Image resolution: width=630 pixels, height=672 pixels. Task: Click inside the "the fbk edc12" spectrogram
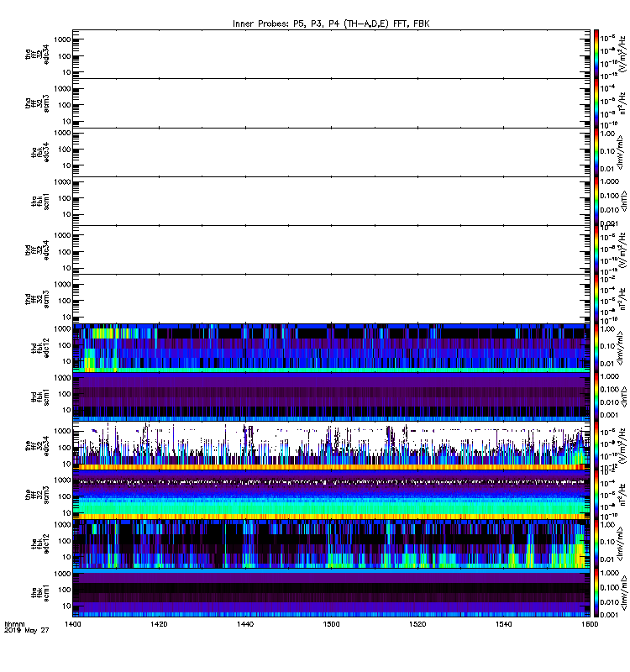331,543
